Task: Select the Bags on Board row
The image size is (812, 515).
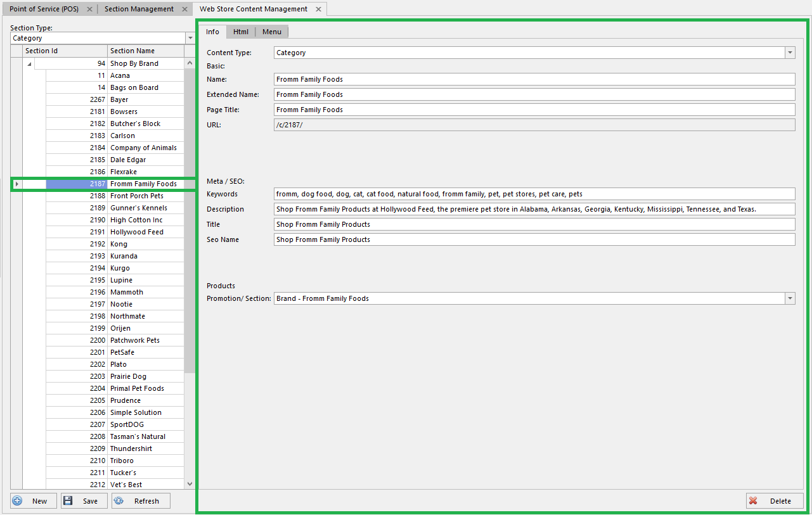Action: point(115,87)
